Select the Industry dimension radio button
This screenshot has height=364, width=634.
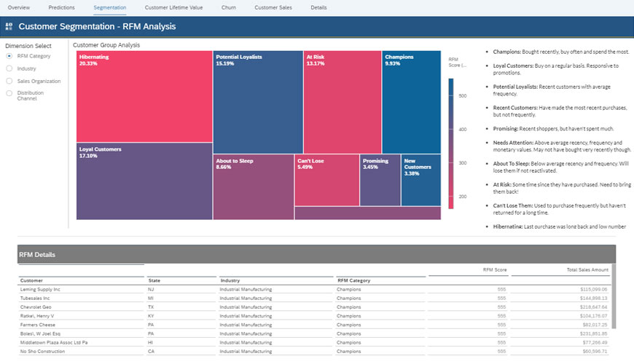pos(9,68)
